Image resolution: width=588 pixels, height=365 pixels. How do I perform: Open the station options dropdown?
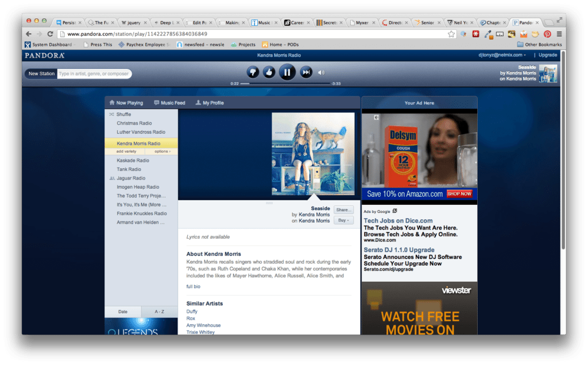tap(163, 152)
